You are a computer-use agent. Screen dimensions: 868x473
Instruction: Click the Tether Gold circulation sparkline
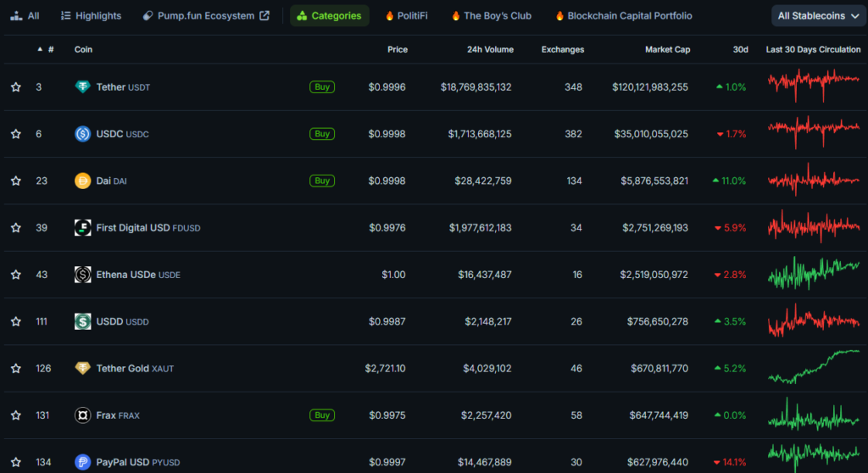point(813,367)
